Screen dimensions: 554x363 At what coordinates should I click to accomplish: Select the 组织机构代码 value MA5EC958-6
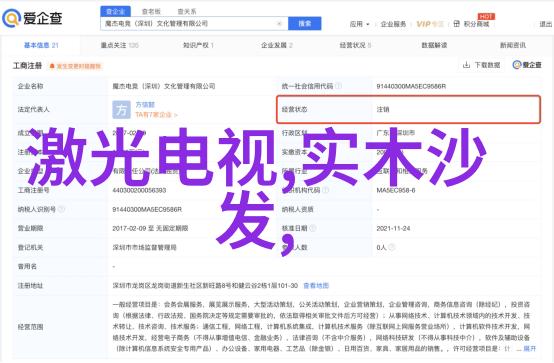[x=396, y=190]
